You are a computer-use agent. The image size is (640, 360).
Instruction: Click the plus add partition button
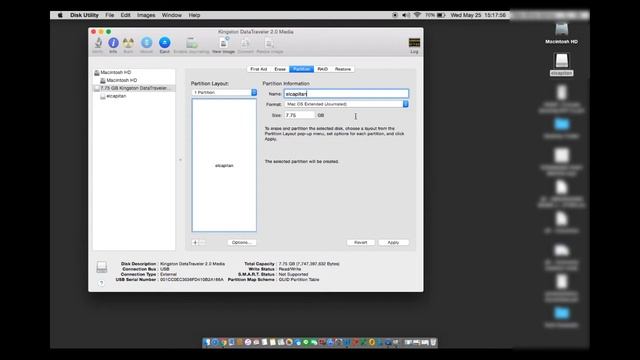pyautogui.click(x=195, y=242)
